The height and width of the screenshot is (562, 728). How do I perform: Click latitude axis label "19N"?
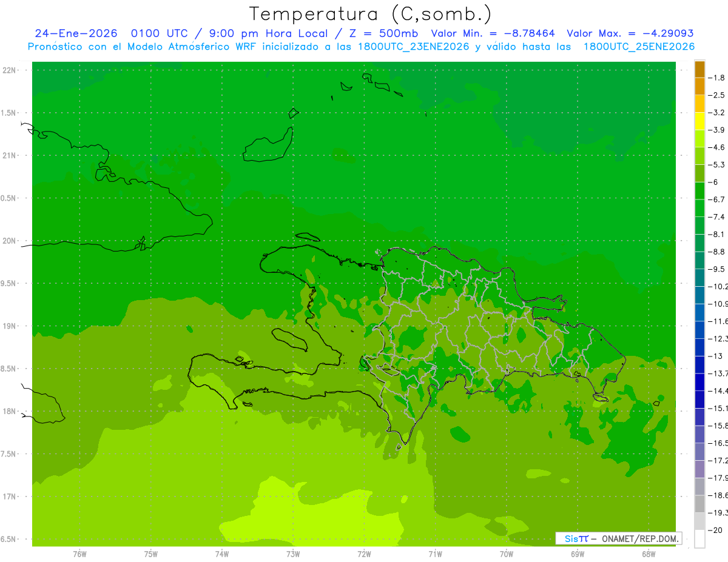10,326
